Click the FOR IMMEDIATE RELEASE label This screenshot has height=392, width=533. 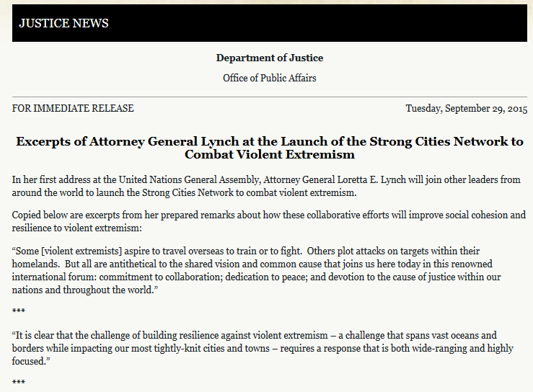point(73,109)
